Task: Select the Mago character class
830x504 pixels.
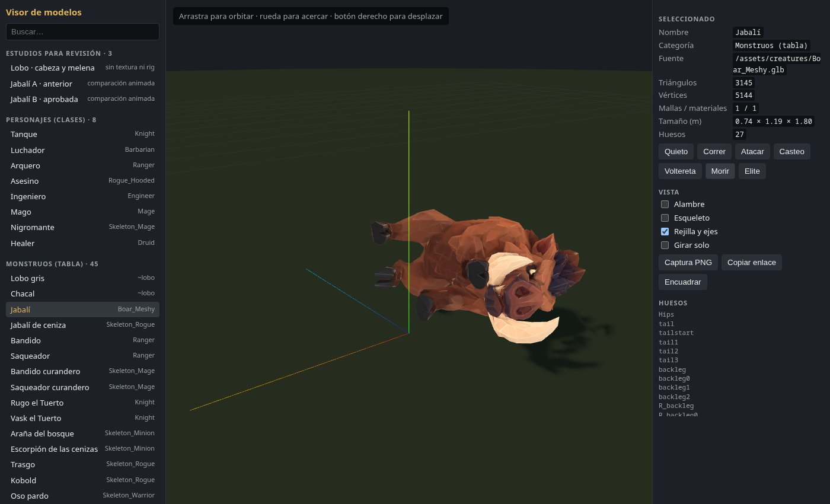Action: pos(82,212)
